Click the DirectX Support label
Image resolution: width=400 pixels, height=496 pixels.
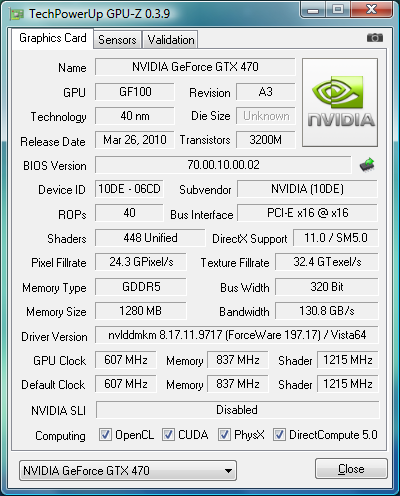click(x=250, y=239)
